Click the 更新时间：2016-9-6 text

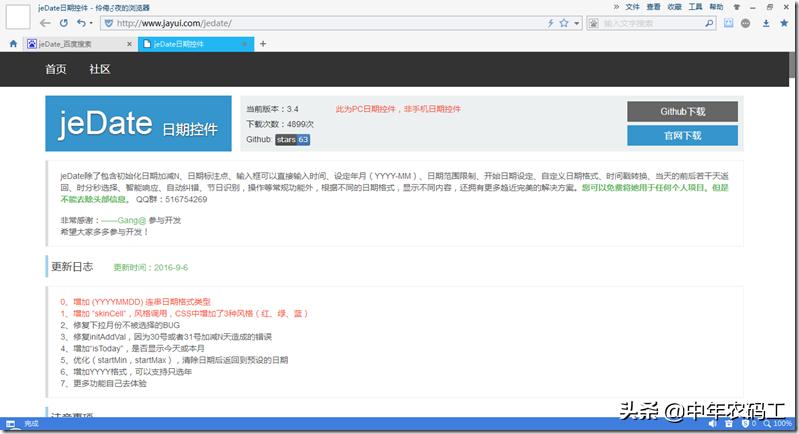(150, 267)
